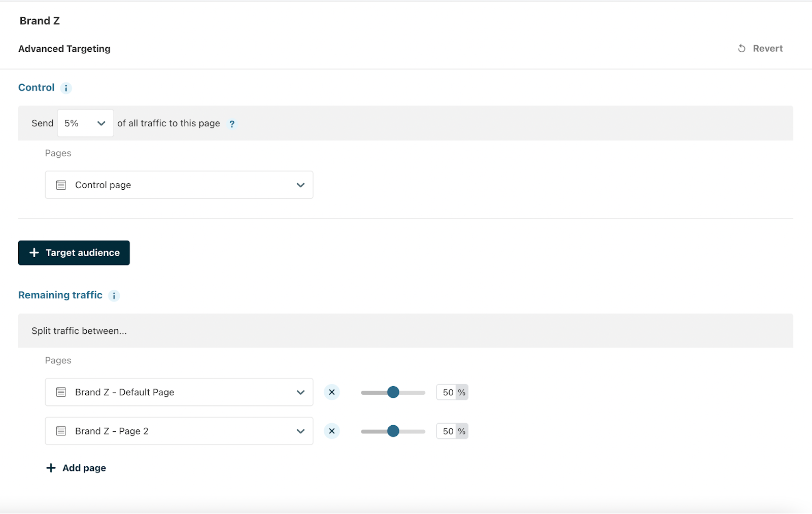Click the Default Page traffic slider handle

pyautogui.click(x=393, y=392)
